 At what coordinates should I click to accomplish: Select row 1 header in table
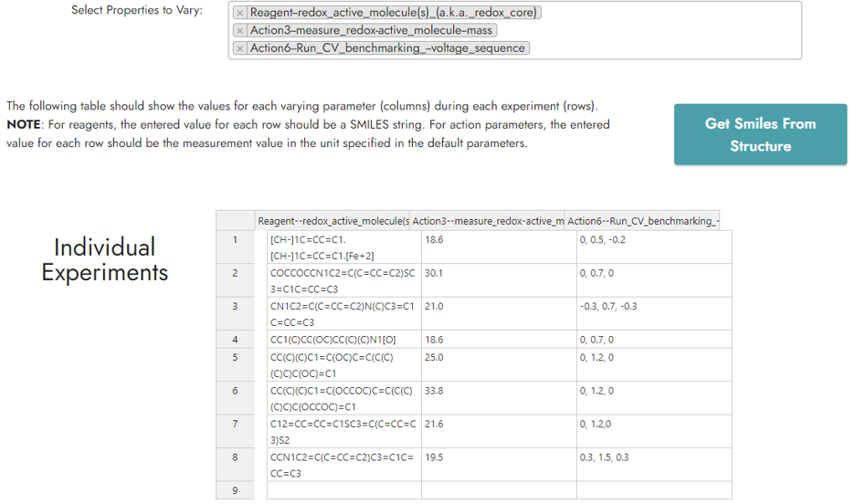[235, 240]
